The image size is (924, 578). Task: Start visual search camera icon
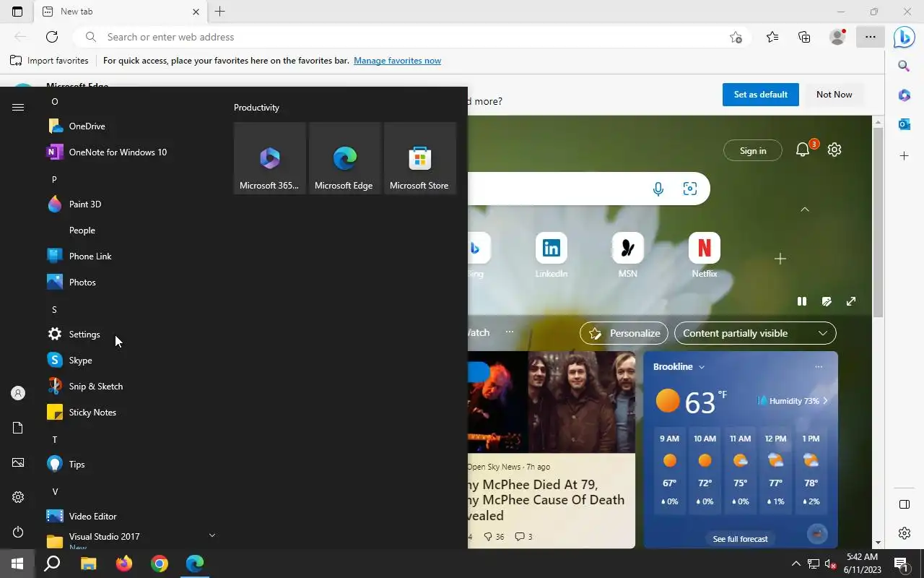pos(690,189)
